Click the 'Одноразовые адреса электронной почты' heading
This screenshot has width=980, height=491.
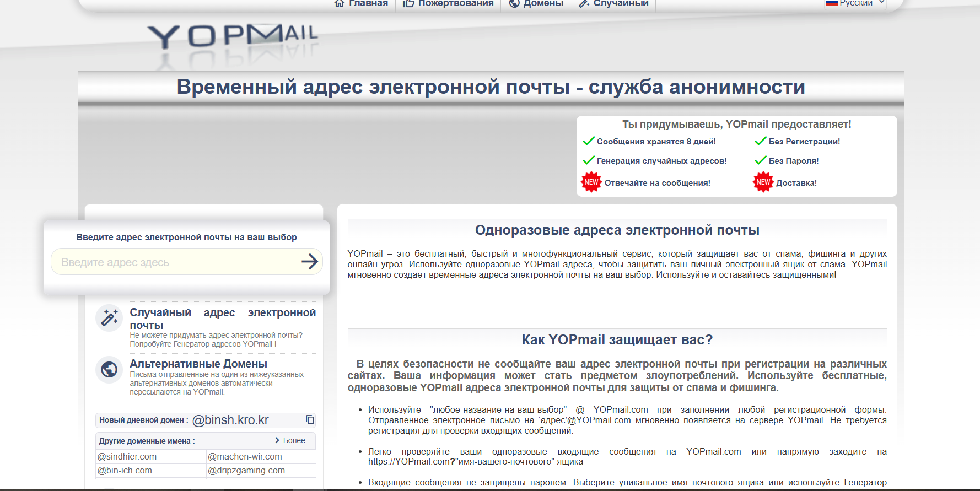click(x=617, y=230)
